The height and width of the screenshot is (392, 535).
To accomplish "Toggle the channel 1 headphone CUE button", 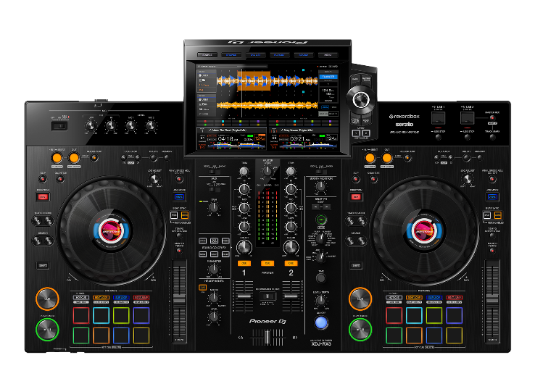I will point(244,263).
